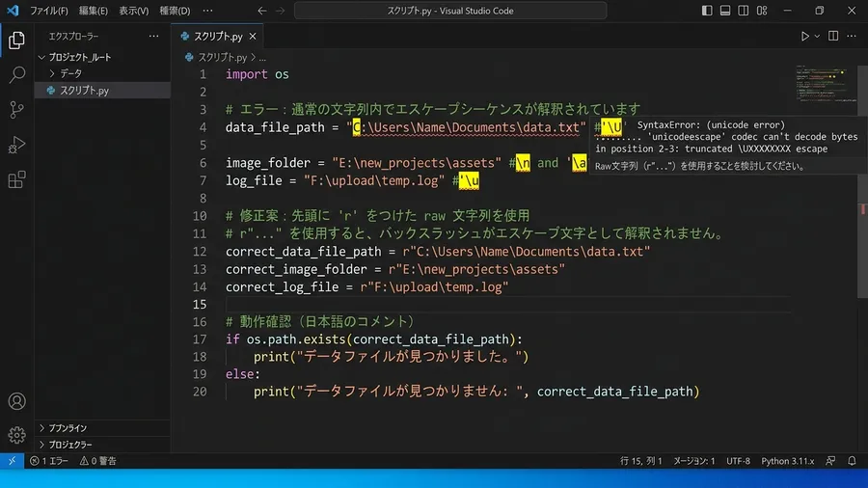Toggle the secondary side bar layout icon
This screenshot has width=868, height=488.
click(x=744, y=11)
